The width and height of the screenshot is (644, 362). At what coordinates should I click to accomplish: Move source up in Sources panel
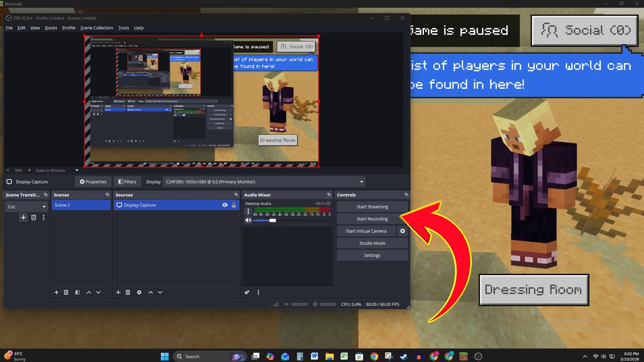pyautogui.click(x=150, y=292)
